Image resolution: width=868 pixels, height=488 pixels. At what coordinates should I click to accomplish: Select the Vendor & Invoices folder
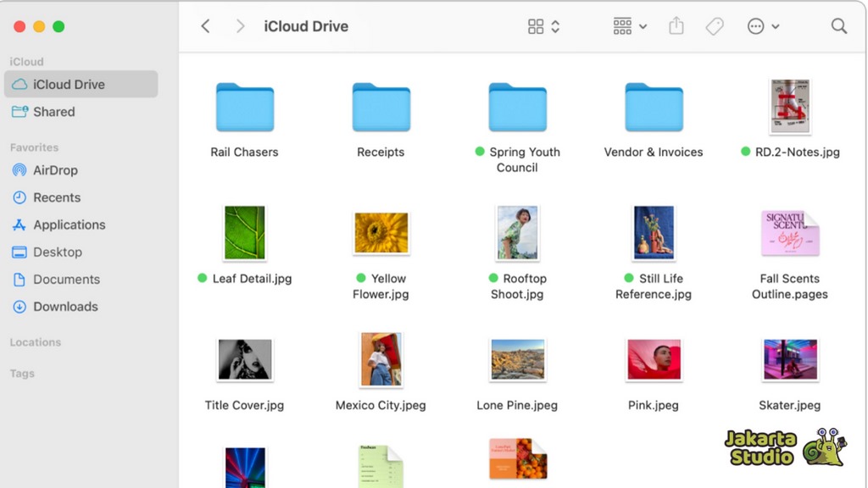point(654,108)
